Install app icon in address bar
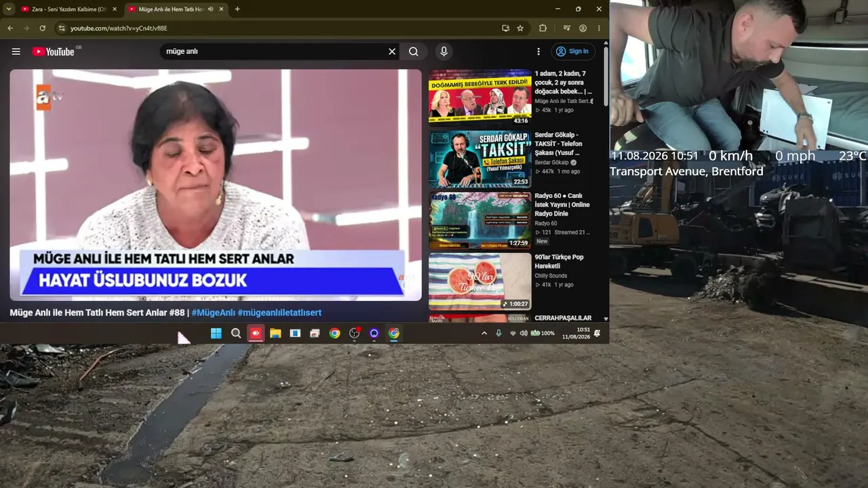868x488 pixels. pyautogui.click(x=506, y=28)
